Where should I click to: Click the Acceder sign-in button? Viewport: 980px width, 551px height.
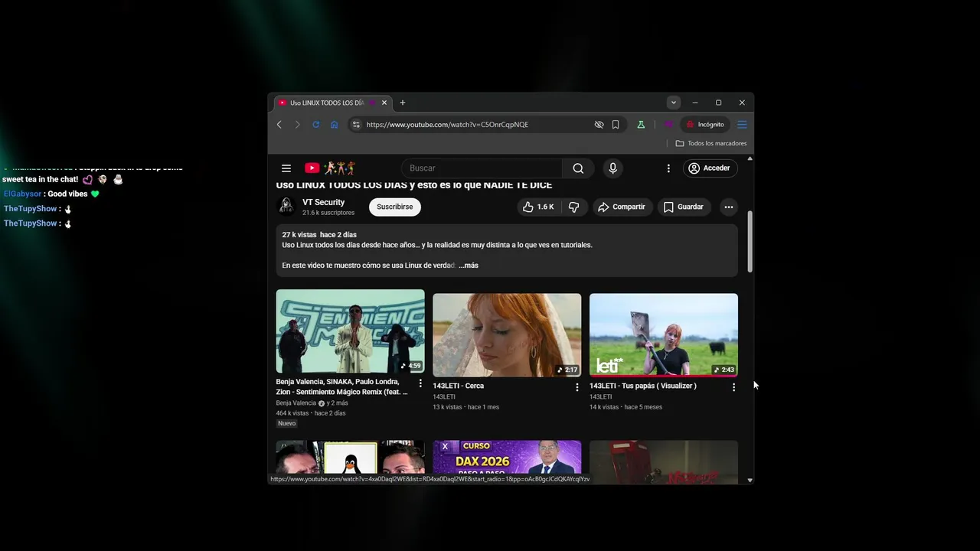pyautogui.click(x=709, y=168)
